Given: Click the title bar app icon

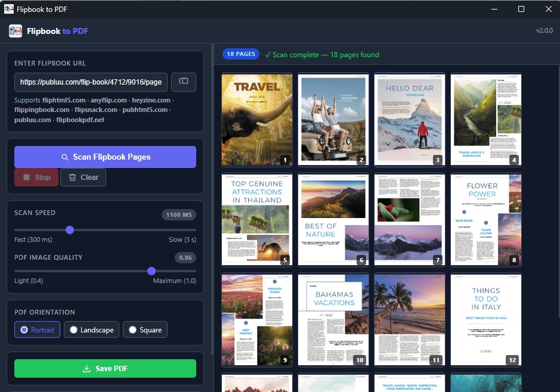Looking at the screenshot, I should click(x=9, y=9).
